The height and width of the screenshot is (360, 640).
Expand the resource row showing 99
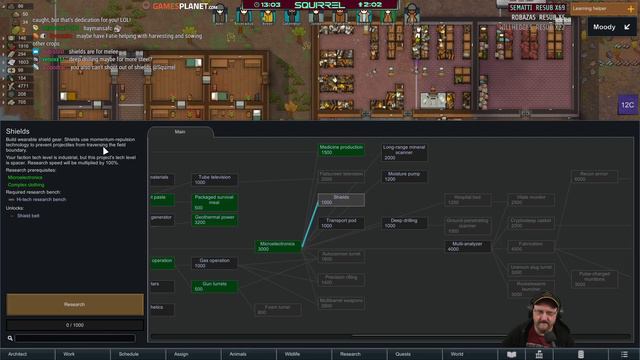pyautogui.click(x=3, y=70)
